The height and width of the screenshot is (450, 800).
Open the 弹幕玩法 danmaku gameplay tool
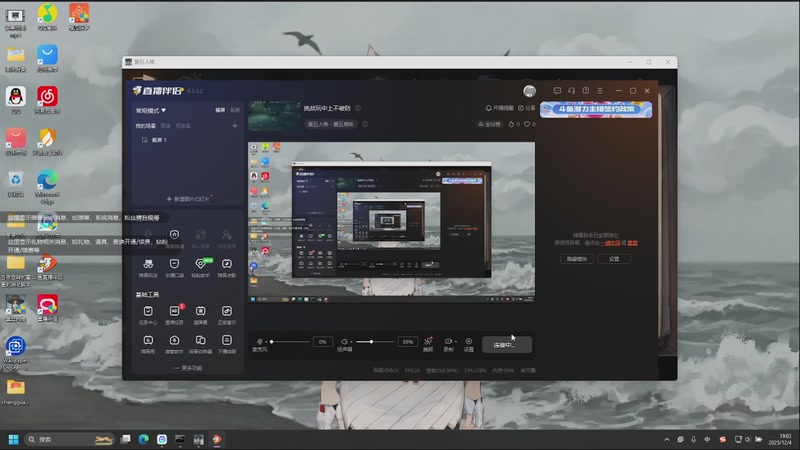(x=148, y=267)
